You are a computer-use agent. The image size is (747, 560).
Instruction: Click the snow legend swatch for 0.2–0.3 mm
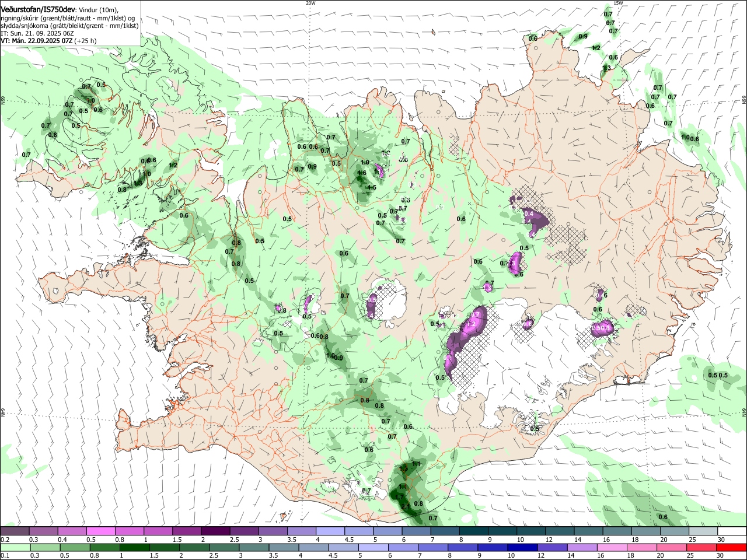click(15, 531)
